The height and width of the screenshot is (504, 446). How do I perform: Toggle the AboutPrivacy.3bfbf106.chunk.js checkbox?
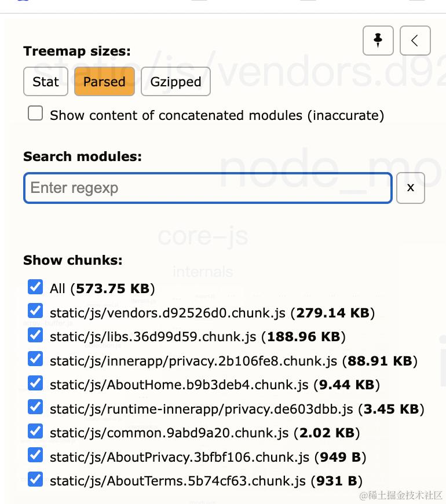pos(35,456)
